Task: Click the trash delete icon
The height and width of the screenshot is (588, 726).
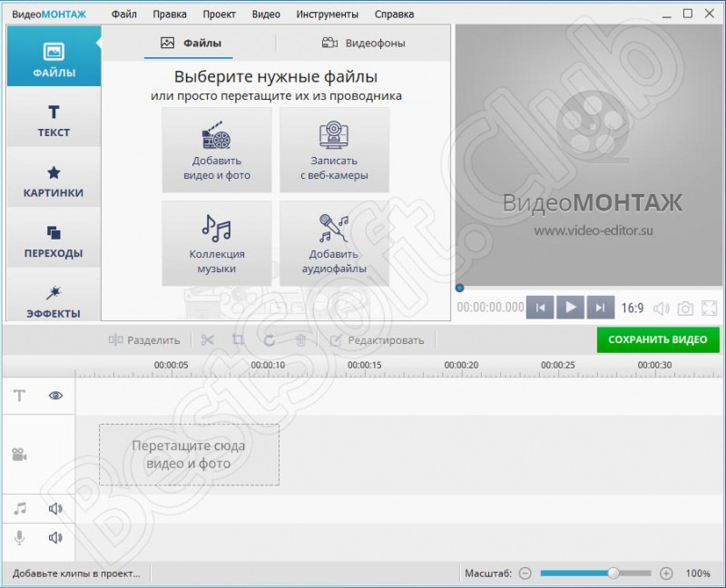Action: pos(301,340)
